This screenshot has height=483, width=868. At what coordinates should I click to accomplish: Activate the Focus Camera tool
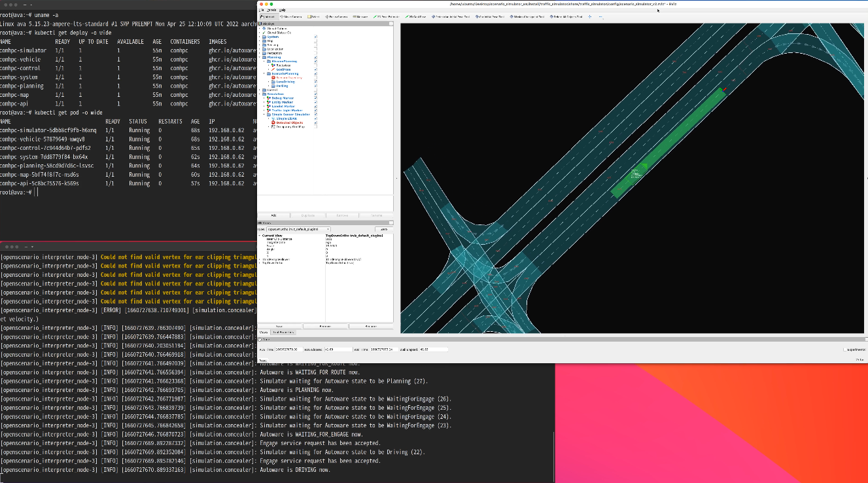click(x=336, y=16)
